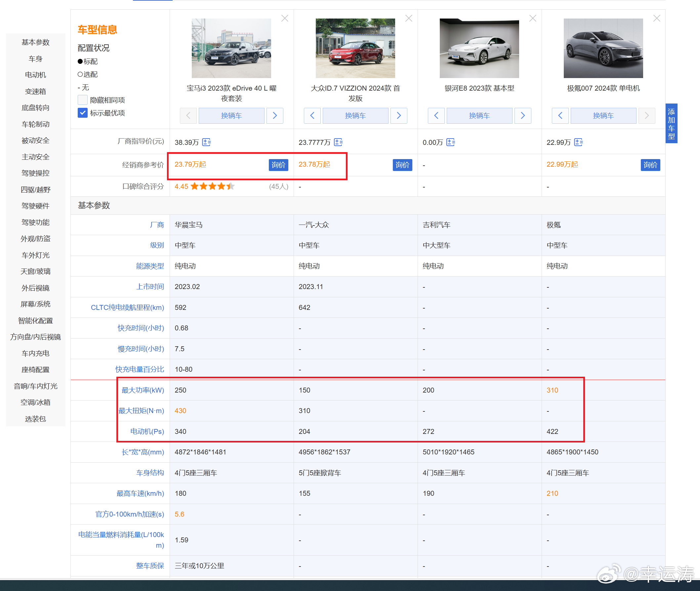The height and width of the screenshot is (591, 700).
Task: Open 极氪007 2024款 单电机 title link
Action: (603, 88)
